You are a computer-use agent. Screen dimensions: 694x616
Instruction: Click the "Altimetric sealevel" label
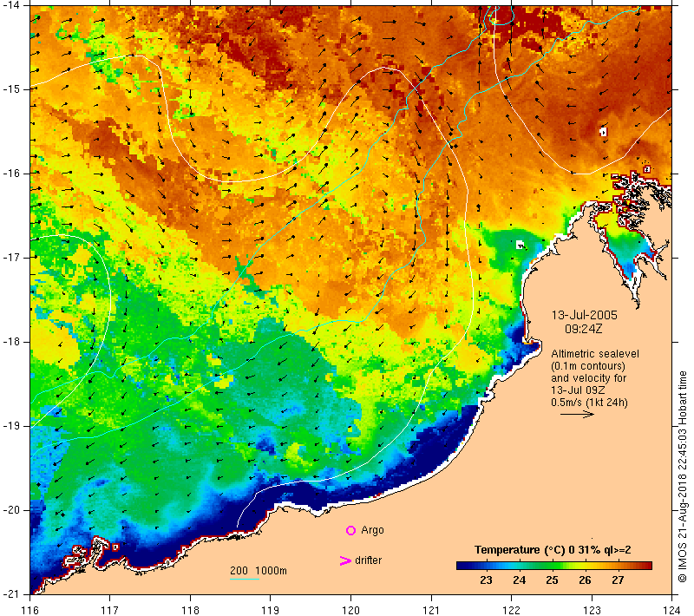[x=595, y=354]
